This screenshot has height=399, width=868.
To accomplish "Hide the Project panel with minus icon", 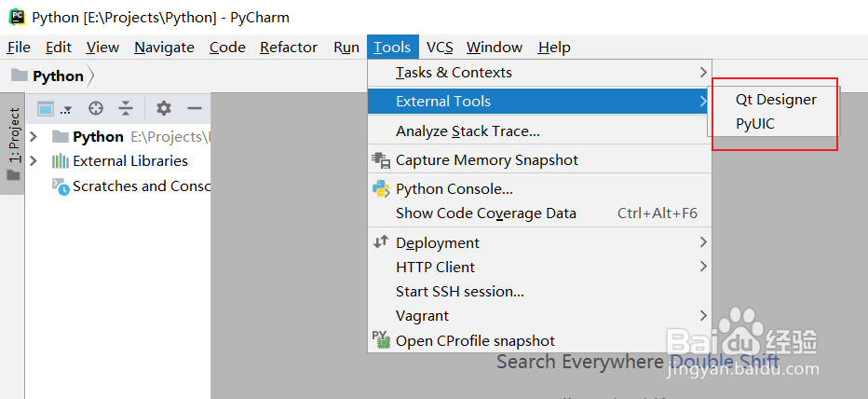I will pyautogui.click(x=195, y=108).
